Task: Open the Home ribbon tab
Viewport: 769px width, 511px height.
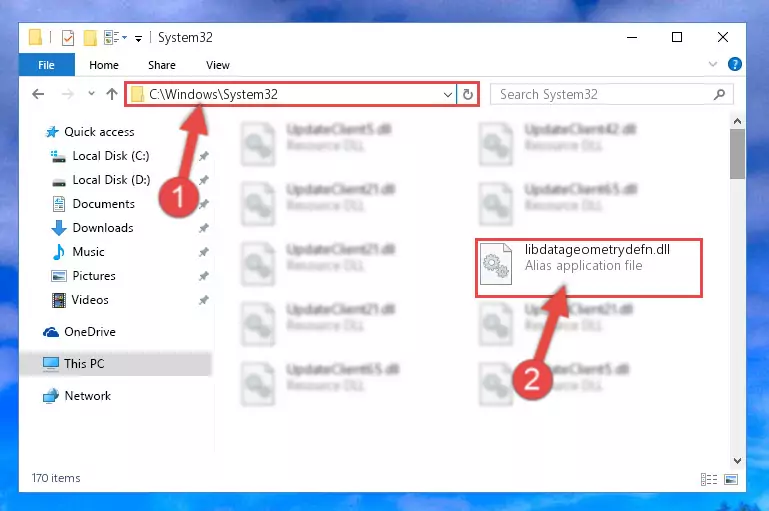Action: 104,65
